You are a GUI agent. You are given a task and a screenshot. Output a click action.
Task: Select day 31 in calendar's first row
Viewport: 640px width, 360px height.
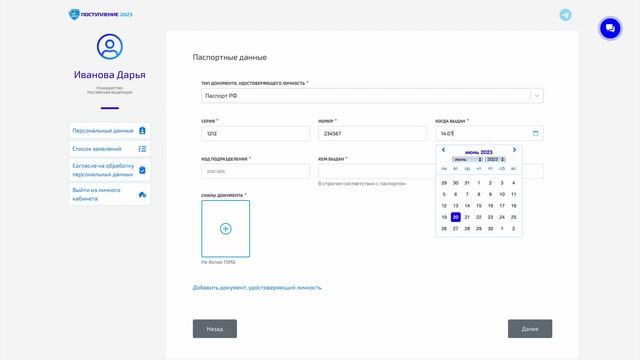point(467,183)
